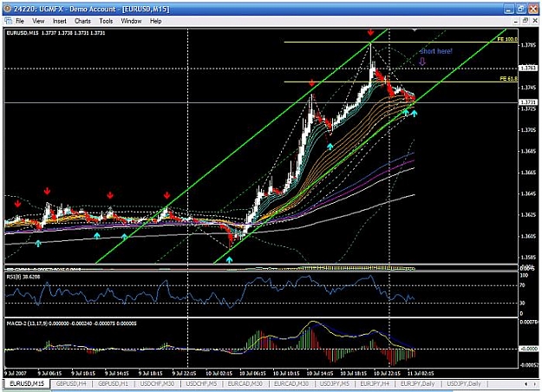This screenshot has height=392, width=542.
Task: Click the 1.3665 price axis label
Action: coord(528,173)
